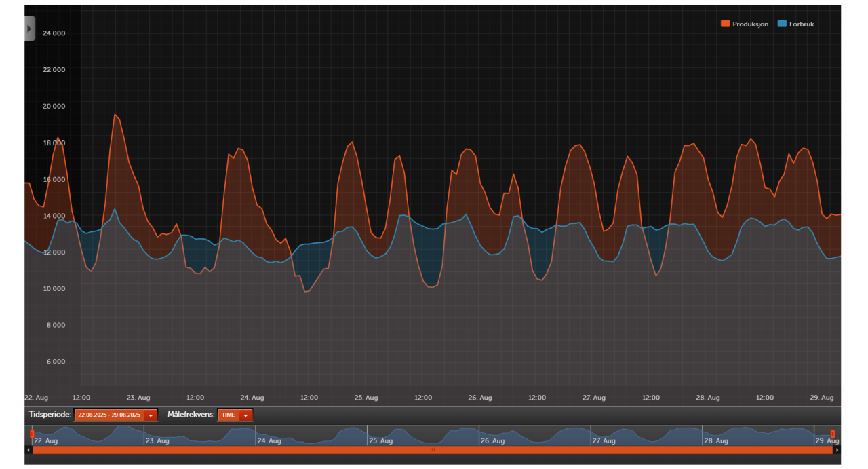This screenshot has height=469, width=868.
Task: Click the orange Produksjon legend swatch
Action: coord(725,24)
